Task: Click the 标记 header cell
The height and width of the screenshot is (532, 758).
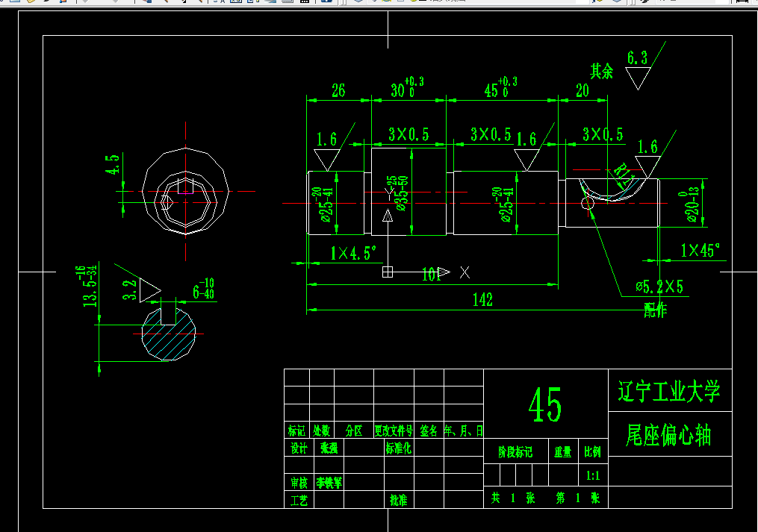Action: [x=296, y=431]
